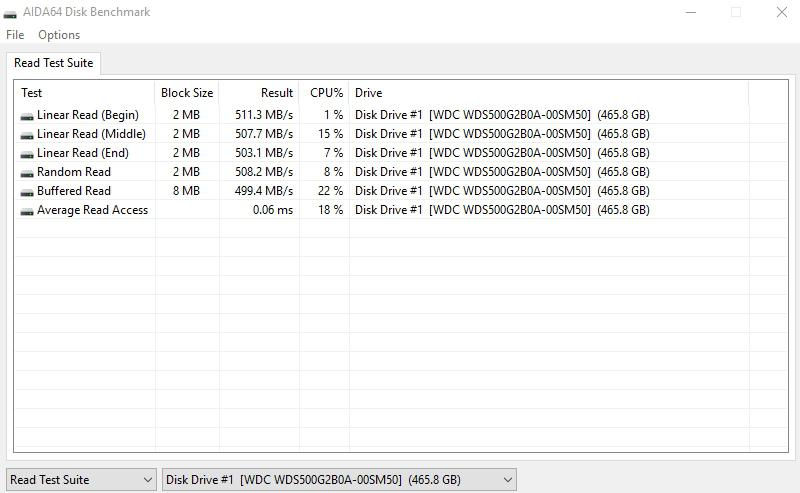This screenshot has width=800, height=493.
Task: Click the 499.4 MB/s result value
Action: click(264, 190)
